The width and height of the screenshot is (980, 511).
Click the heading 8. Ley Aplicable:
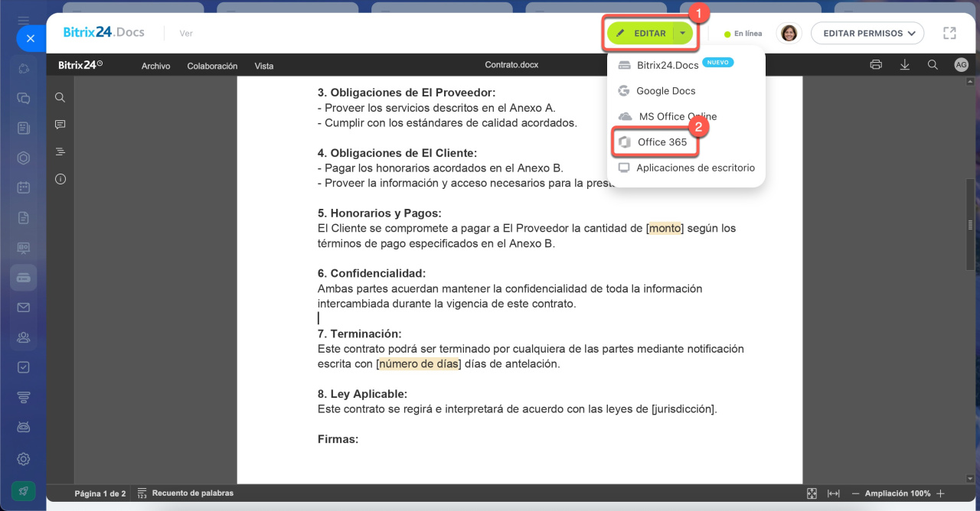point(362,394)
